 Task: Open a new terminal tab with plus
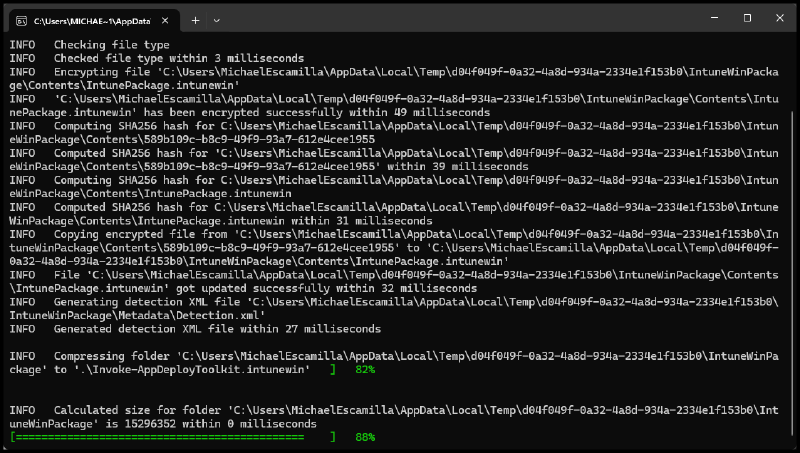(x=196, y=20)
